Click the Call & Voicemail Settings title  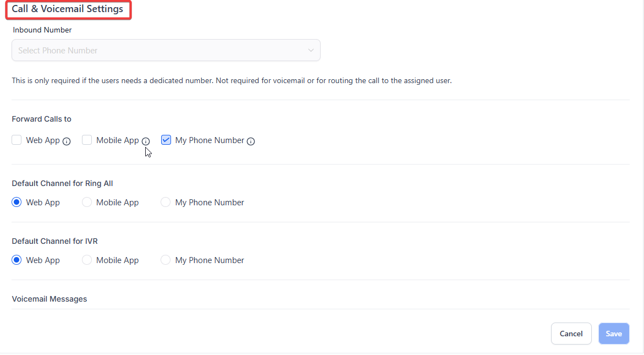(x=67, y=9)
